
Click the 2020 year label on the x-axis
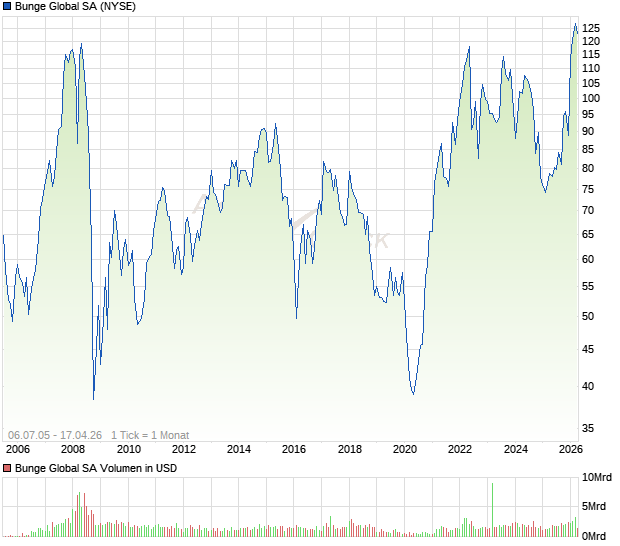(x=405, y=449)
